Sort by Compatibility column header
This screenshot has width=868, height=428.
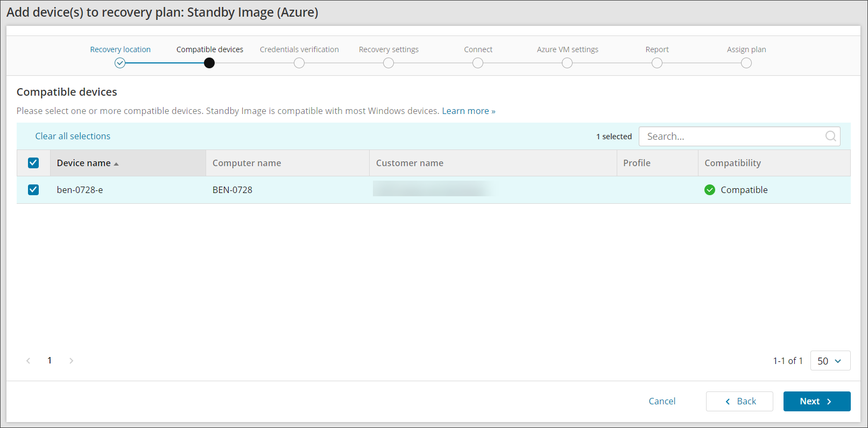(x=732, y=163)
